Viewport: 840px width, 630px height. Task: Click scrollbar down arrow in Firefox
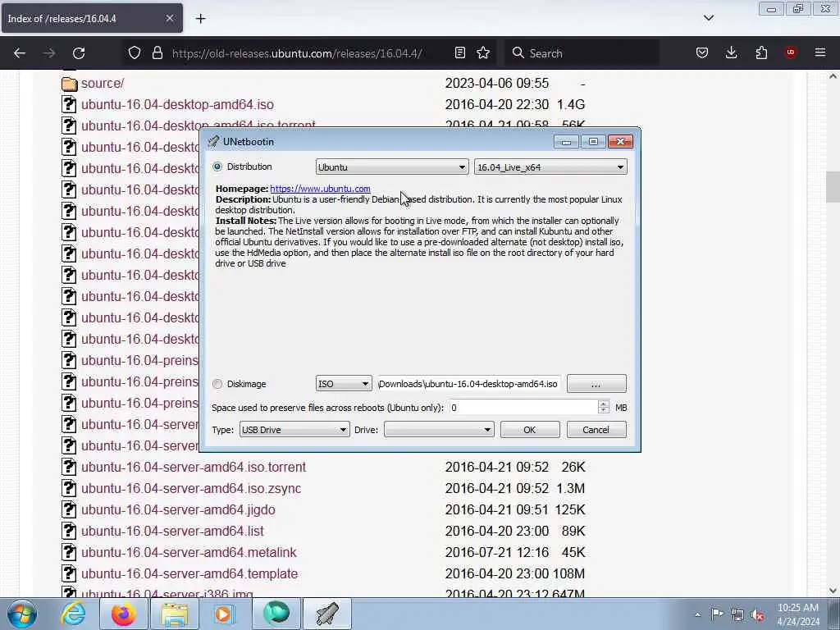coord(833,591)
